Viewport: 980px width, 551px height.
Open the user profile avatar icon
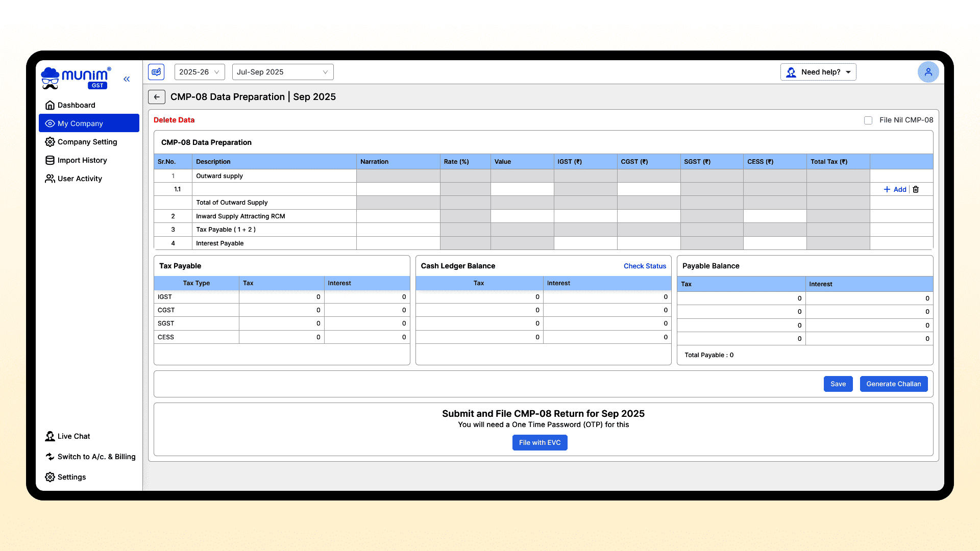click(928, 72)
